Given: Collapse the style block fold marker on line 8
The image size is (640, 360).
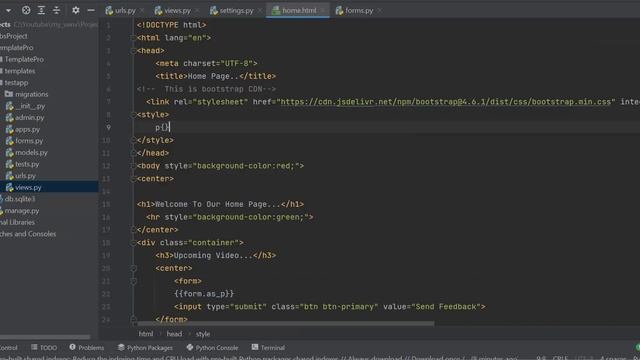Looking at the screenshot, I should [133, 115].
